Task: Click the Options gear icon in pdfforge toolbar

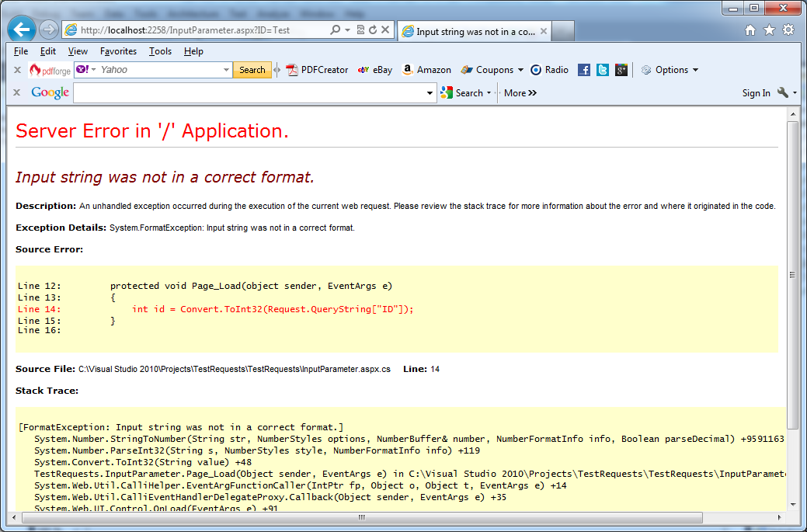Action: [x=646, y=70]
